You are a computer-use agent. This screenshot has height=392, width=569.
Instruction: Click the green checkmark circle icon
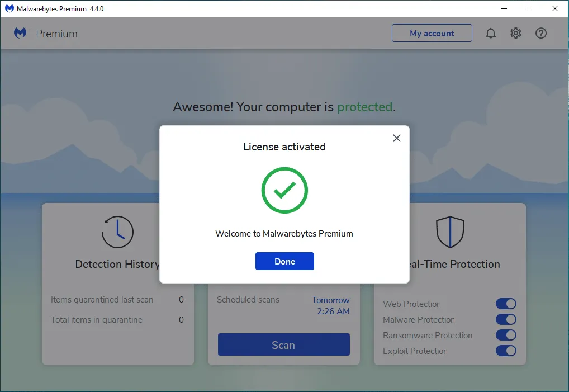pos(284,190)
